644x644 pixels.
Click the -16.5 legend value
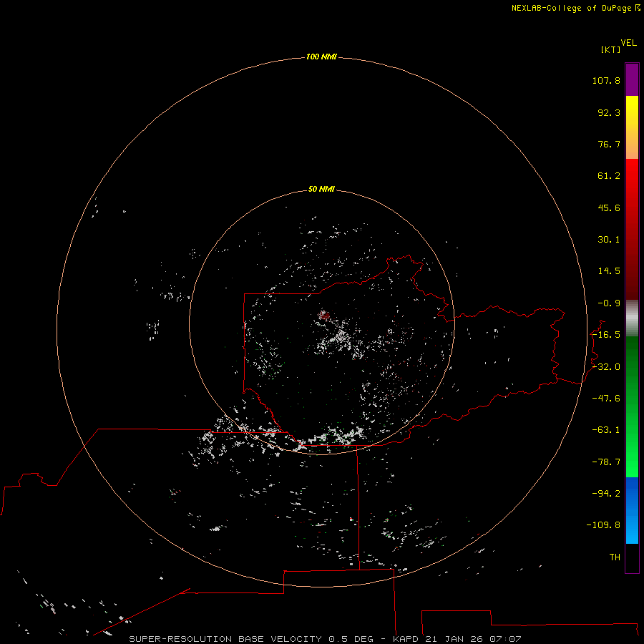(x=606, y=335)
